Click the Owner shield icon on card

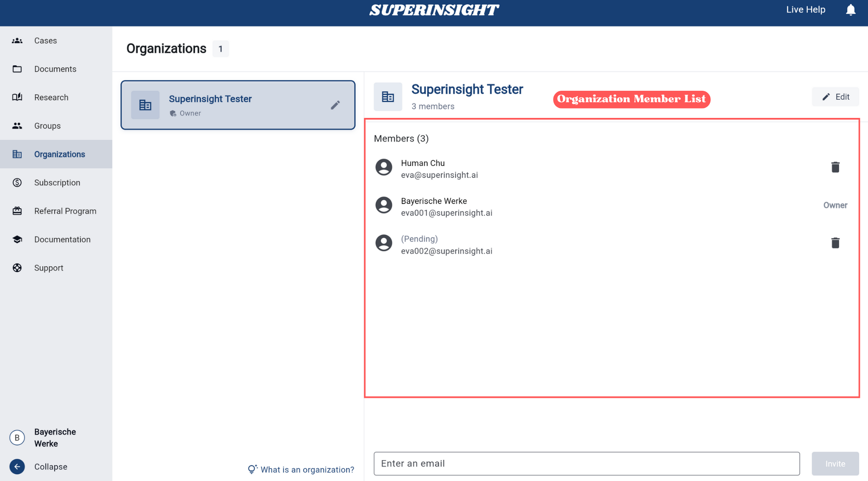[173, 113]
